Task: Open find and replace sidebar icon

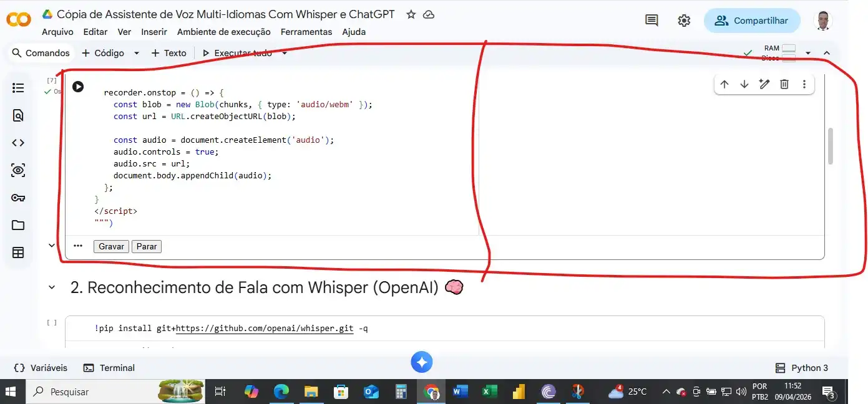Action: (18, 115)
